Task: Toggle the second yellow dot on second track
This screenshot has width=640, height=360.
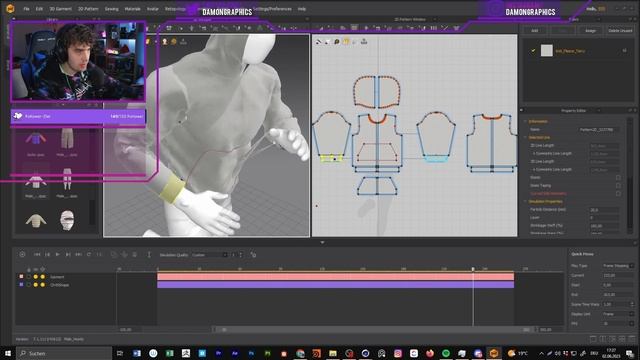Action: [42, 284]
